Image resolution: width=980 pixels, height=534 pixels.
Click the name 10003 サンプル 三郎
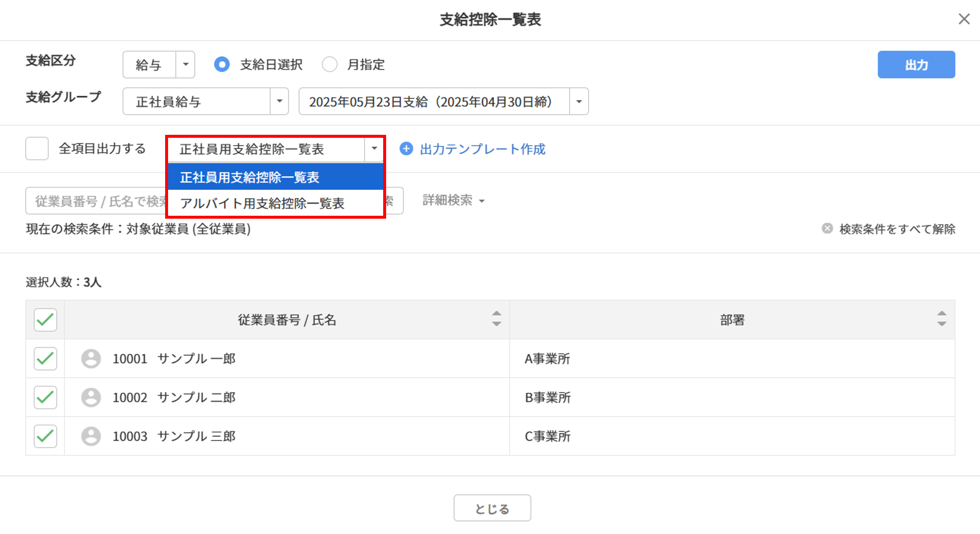[x=174, y=436]
